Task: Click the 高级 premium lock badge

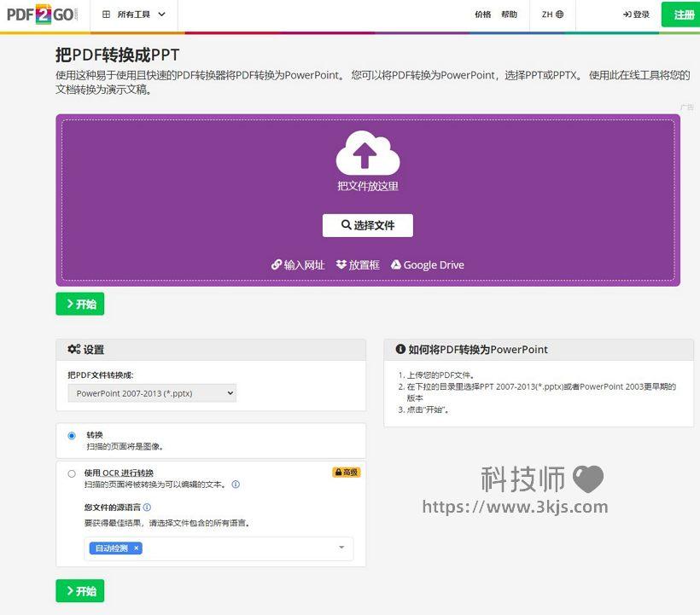Action: pyautogui.click(x=347, y=473)
